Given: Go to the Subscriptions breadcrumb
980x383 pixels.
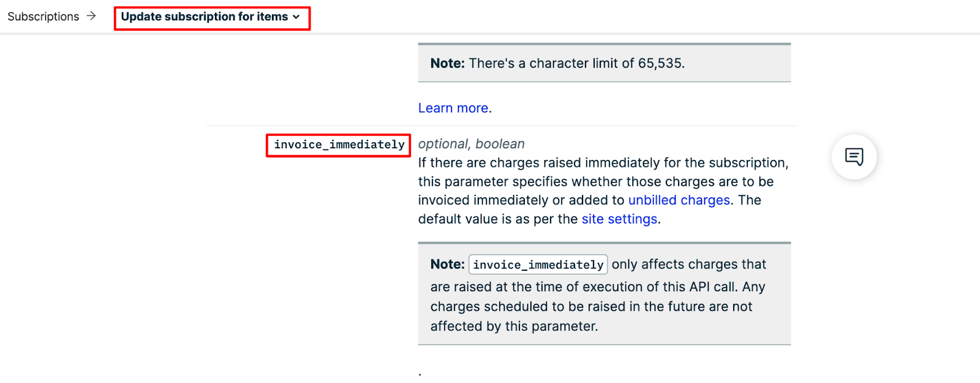Looking at the screenshot, I should tap(43, 17).
